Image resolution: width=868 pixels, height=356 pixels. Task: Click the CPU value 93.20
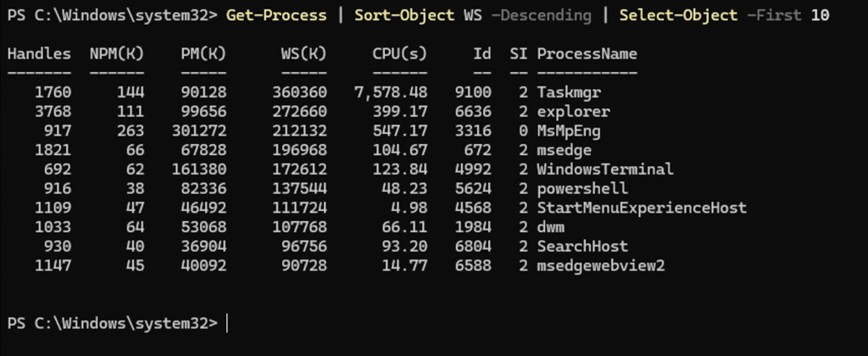(x=404, y=247)
